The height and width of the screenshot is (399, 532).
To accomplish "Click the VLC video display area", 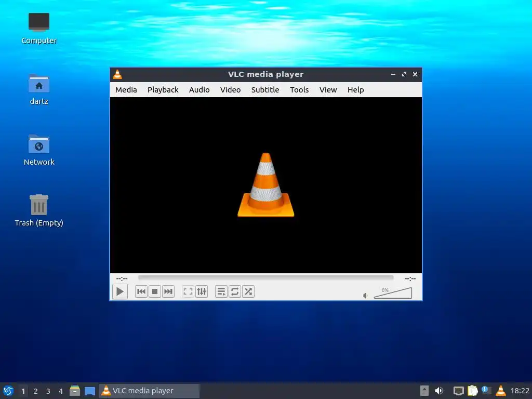I will point(265,185).
